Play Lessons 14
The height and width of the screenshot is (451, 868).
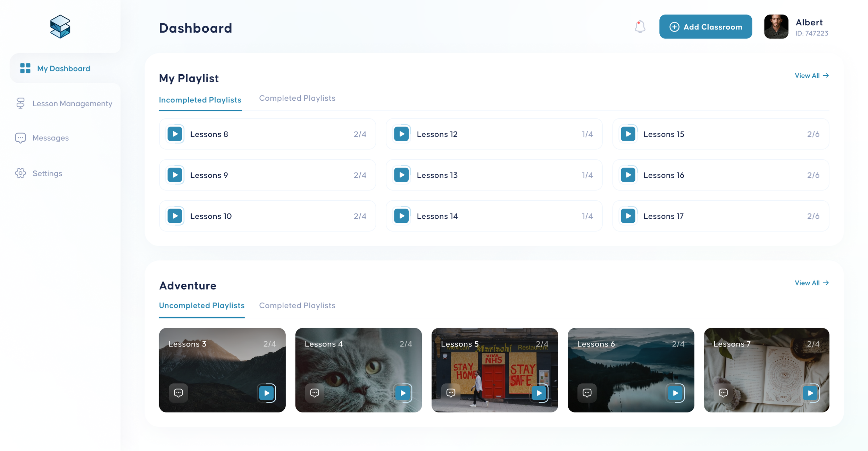(x=402, y=216)
